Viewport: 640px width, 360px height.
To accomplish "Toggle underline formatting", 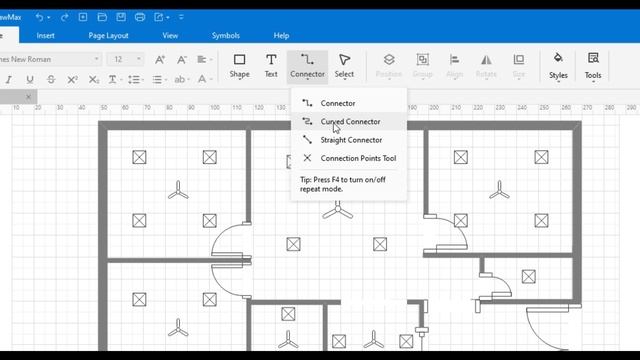I will click(x=30, y=79).
